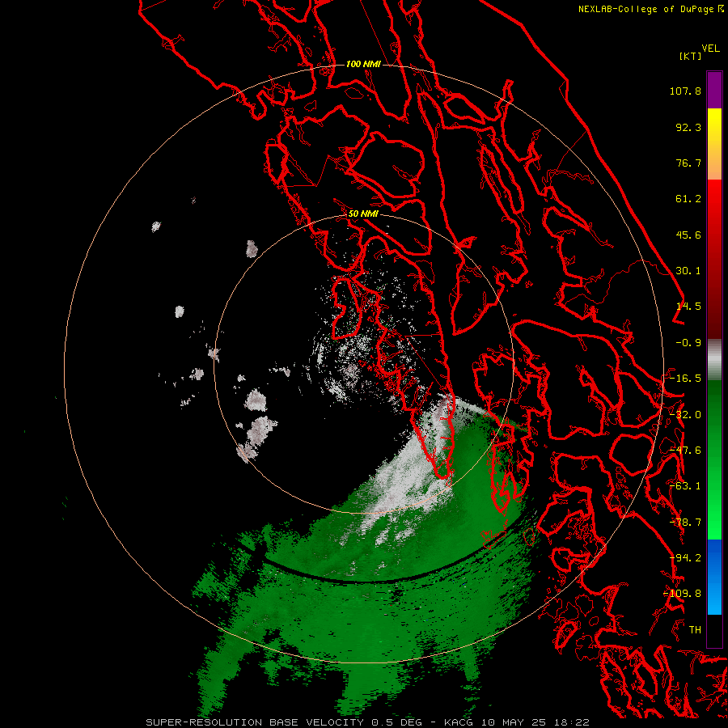Click the -63.1 legend value
Screen dimensions: 728x728
(x=685, y=486)
